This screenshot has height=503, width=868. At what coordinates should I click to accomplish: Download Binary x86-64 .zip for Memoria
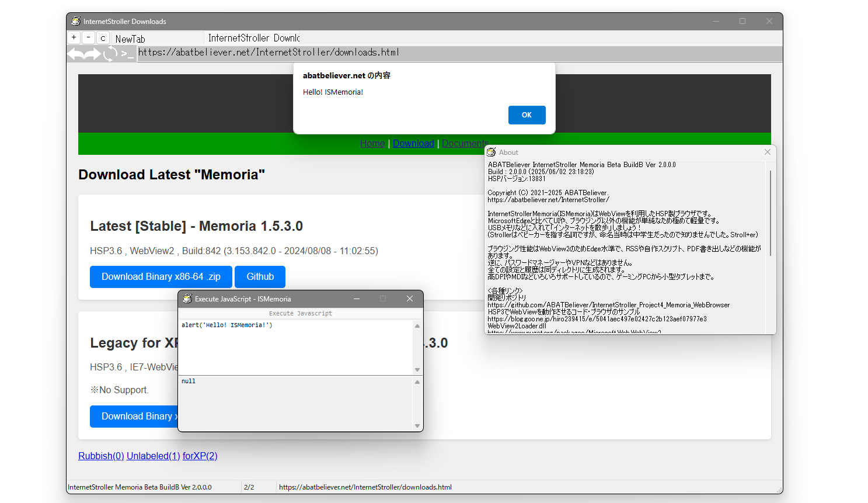[x=161, y=277]
